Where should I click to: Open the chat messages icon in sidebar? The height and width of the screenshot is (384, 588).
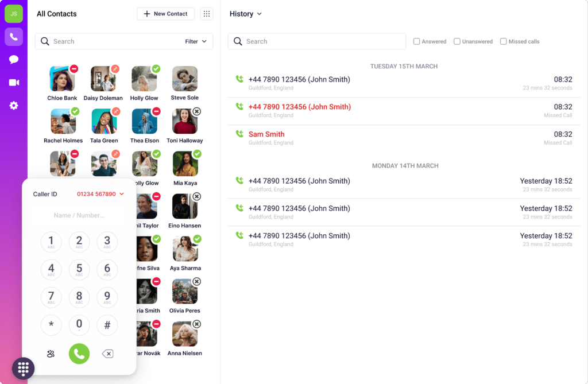[14, 60]
